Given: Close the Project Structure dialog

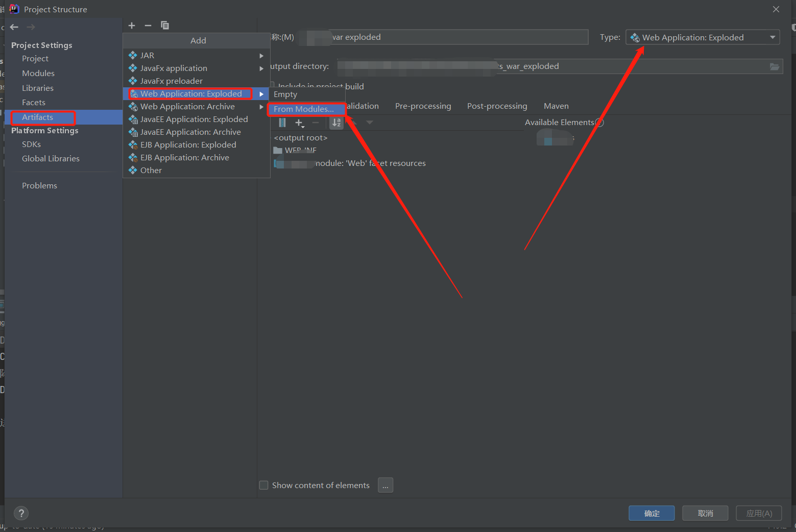Looking at the screenshot, I should [776, 9].
